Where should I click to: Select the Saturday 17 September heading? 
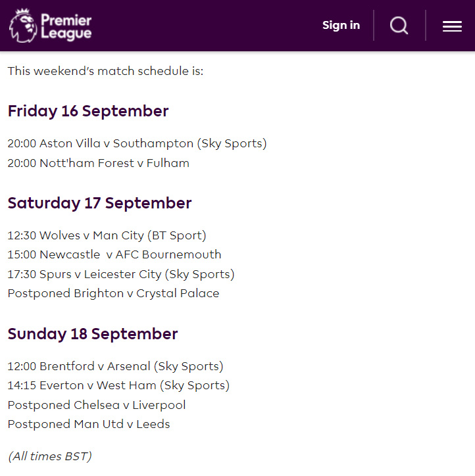click(99, 203)
